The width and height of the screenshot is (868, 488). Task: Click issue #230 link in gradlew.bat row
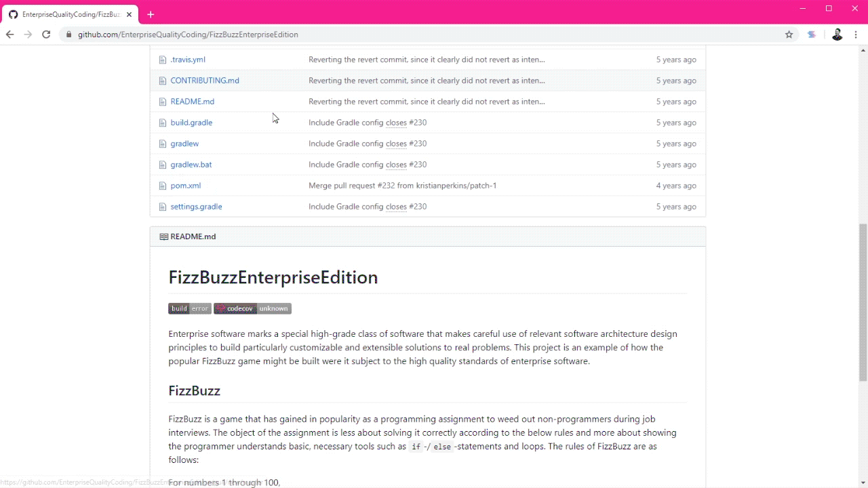coord(418,165)
